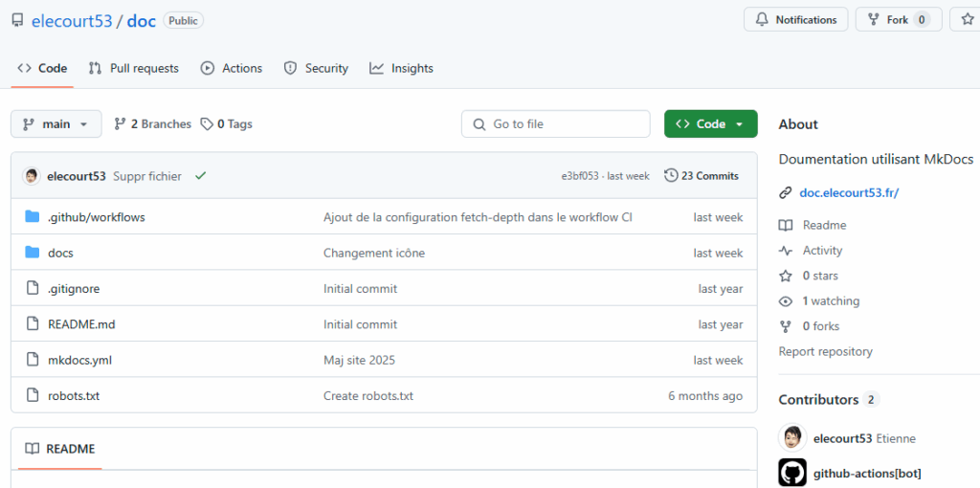Click the .github/workflows folder icon
The image size is (980, 488).
pyautogui.click(x=32, y=217)
